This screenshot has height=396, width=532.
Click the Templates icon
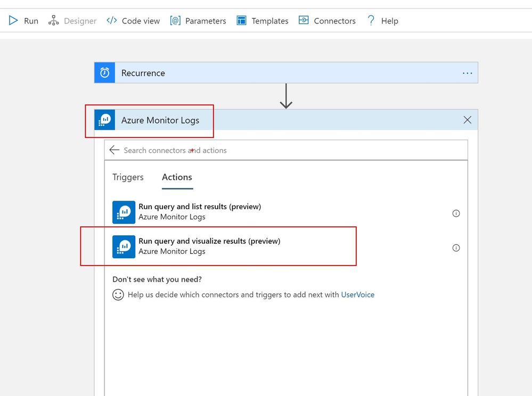241,21
